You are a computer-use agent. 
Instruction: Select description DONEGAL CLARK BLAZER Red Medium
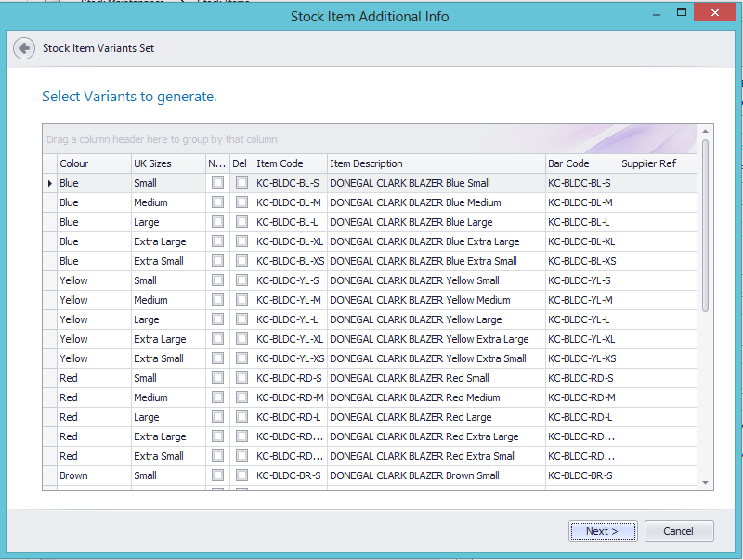click(x=436, y=397)
